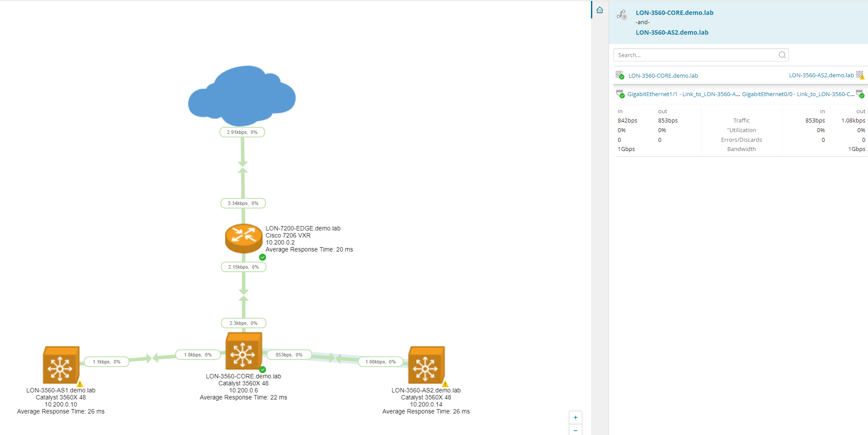Click the IP address 10.200.0.6
Viewport: 868px width, 435px height.
click(x=243, y=390)
